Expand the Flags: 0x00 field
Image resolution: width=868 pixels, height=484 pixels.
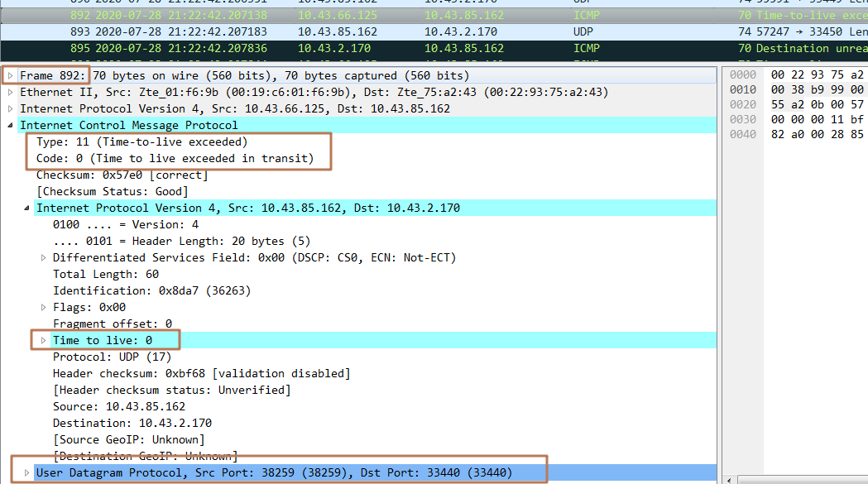pos(43,307)
